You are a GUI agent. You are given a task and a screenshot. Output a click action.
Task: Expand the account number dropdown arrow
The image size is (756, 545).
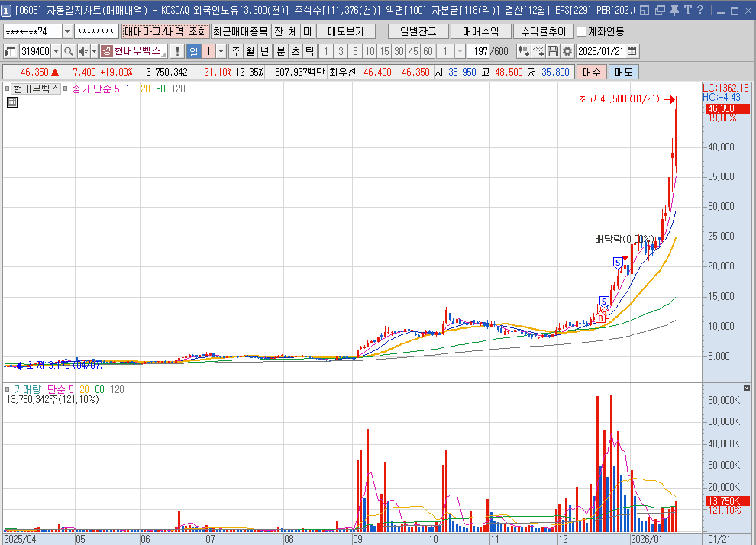(x=67, y=31)
